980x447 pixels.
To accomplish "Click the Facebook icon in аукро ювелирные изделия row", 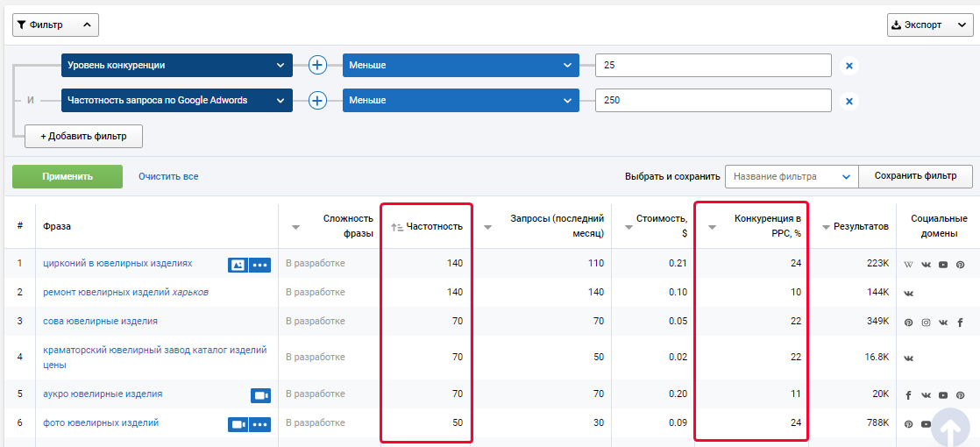I will [x=908, y=395].
